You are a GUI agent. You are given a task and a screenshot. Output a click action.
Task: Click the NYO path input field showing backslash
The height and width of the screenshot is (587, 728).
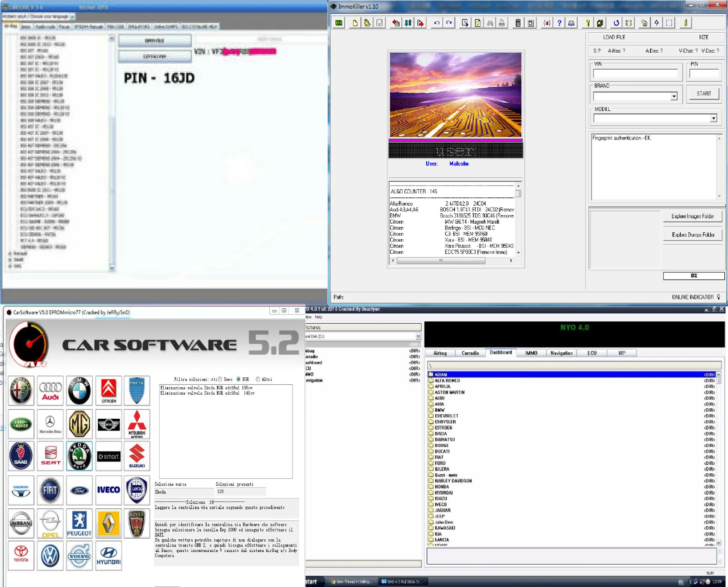tap(574, 366)
